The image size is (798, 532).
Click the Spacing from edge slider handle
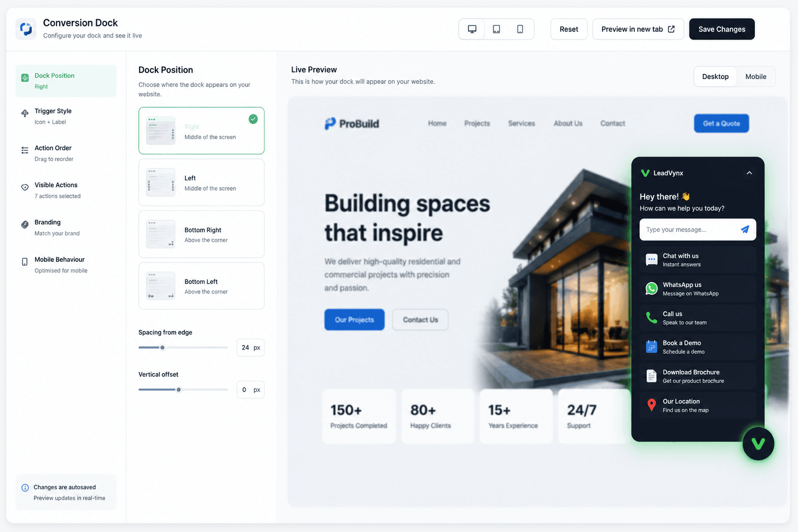coord(163,348)
